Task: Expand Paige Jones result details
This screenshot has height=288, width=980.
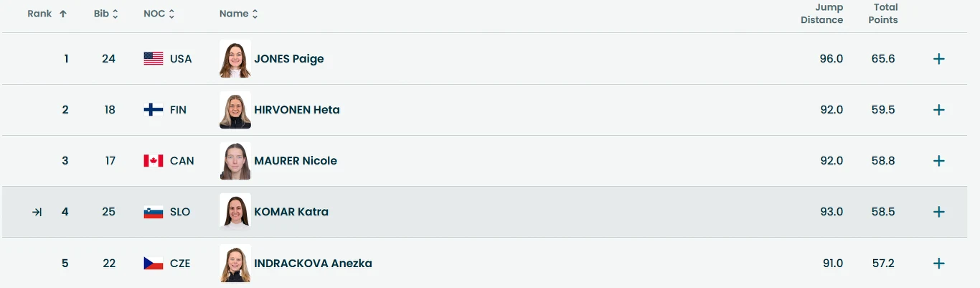Action: (x=938, y=59)
